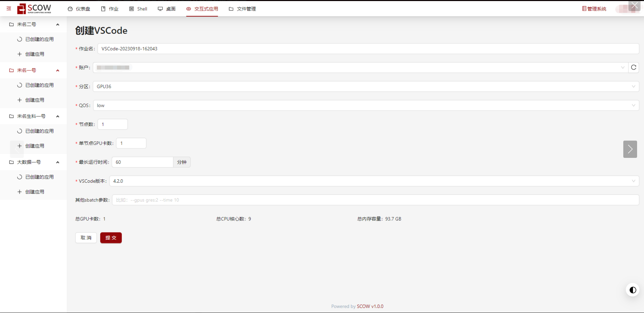Click the 提交 submit button
This screenshot has height=313, width=644.
(x=111, y=238)
